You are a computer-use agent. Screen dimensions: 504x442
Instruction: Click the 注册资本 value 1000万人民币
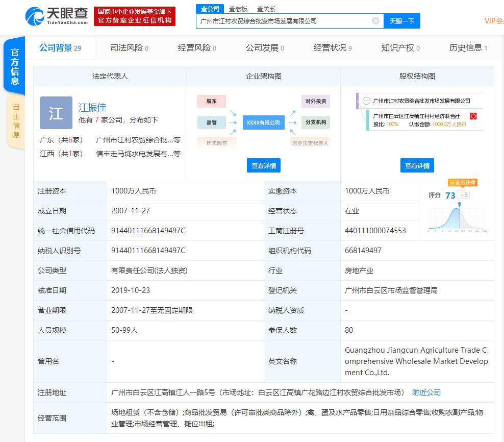133,191
